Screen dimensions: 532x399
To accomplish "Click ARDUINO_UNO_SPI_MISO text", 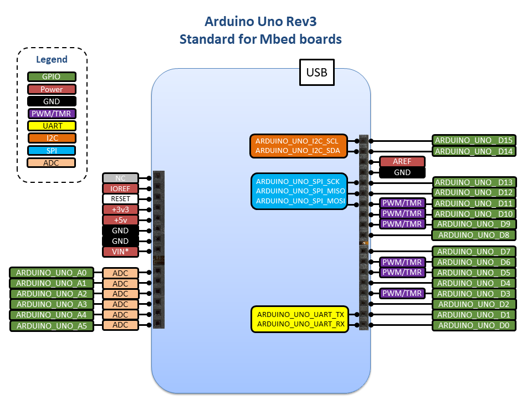I will [x=300, y=191].
